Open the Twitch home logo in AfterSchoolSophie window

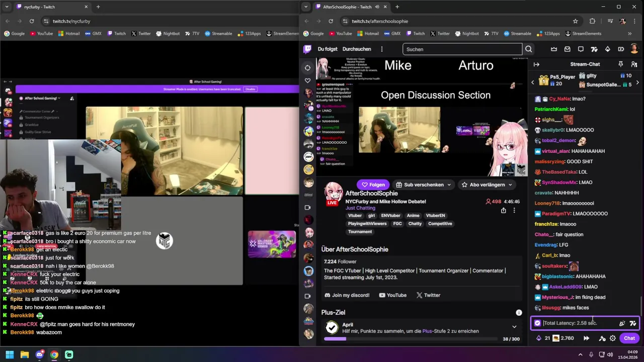coord(307,49)
